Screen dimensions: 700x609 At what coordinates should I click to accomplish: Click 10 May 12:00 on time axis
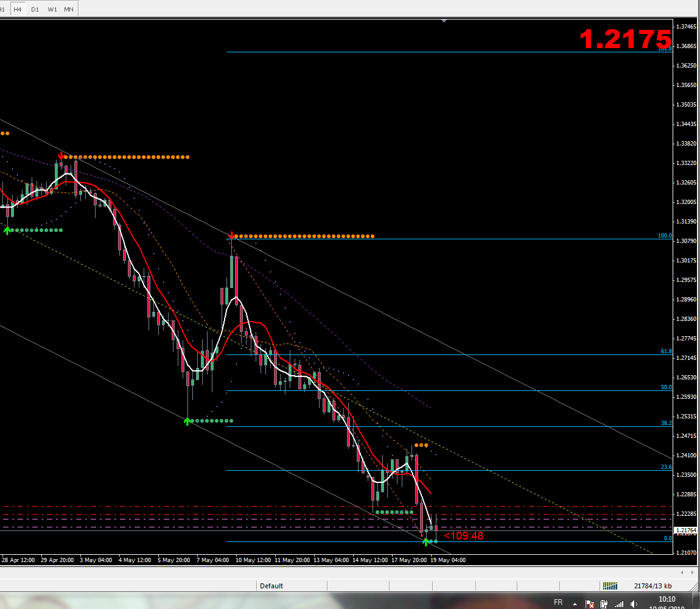pos(253,560)
